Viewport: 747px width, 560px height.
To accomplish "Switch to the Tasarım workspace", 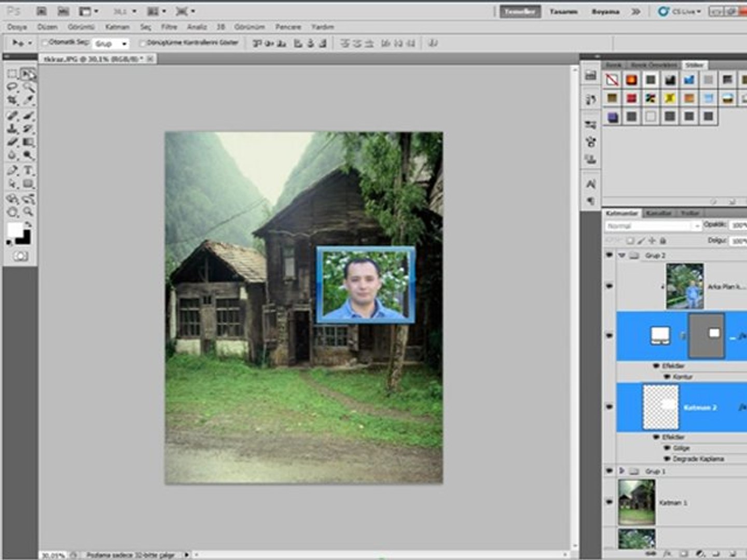I will (x=563, y=11).
